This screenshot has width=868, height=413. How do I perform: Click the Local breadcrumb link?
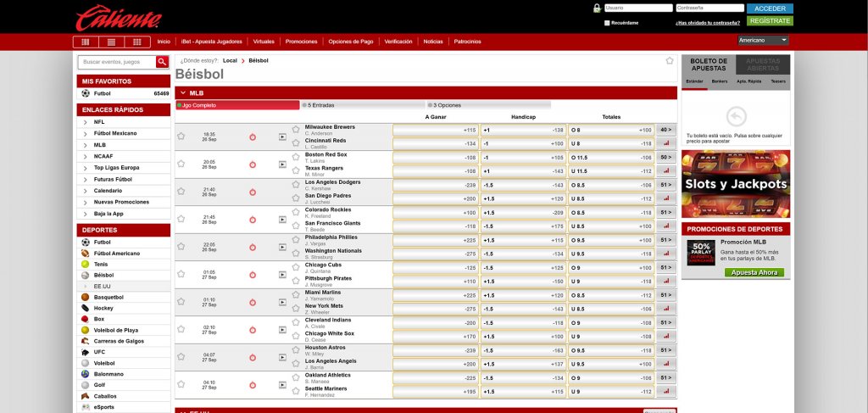click(x=230, y=61)
